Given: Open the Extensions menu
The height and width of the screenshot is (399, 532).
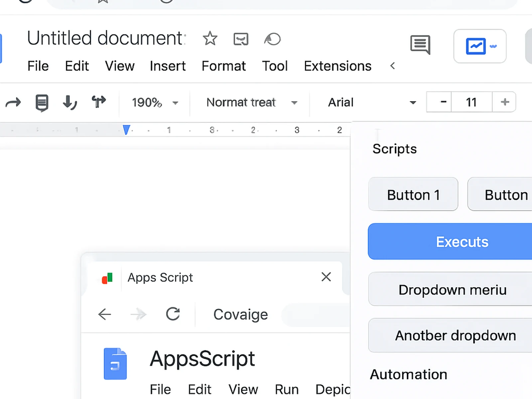Looking at the screenshot, I should click(x=337, y=66).
